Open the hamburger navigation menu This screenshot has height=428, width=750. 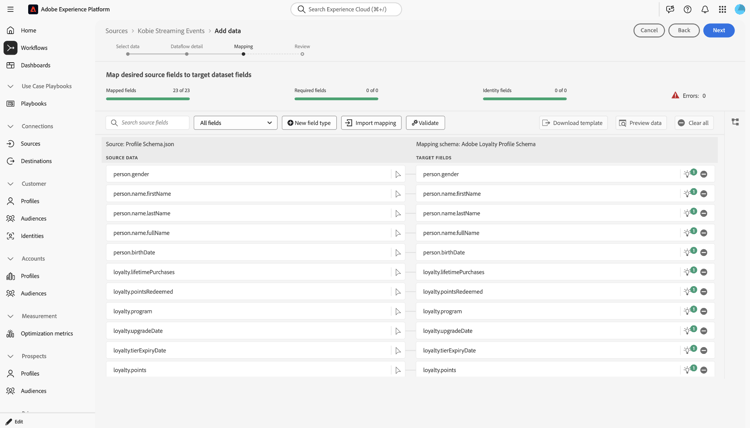pos(10,9)
